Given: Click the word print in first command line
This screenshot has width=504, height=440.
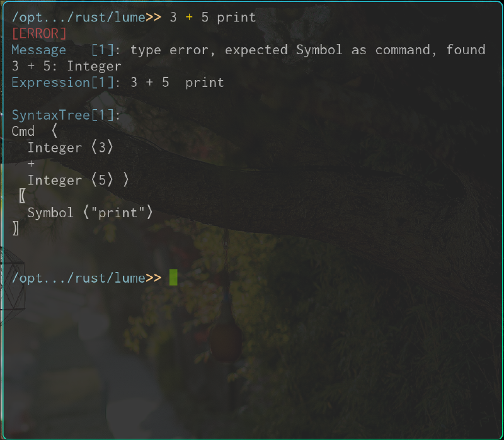Looking at the screenshot, I should (x=237, y=18).
